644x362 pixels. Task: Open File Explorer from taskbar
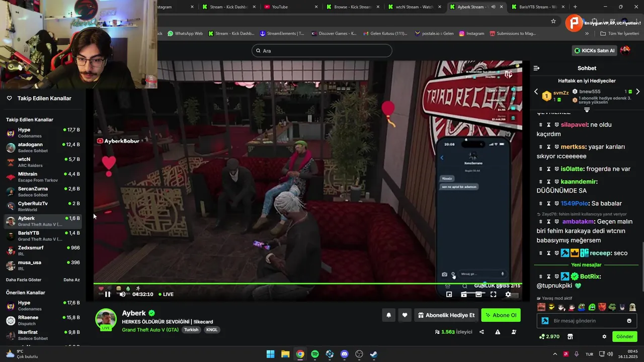pos(285,354)
